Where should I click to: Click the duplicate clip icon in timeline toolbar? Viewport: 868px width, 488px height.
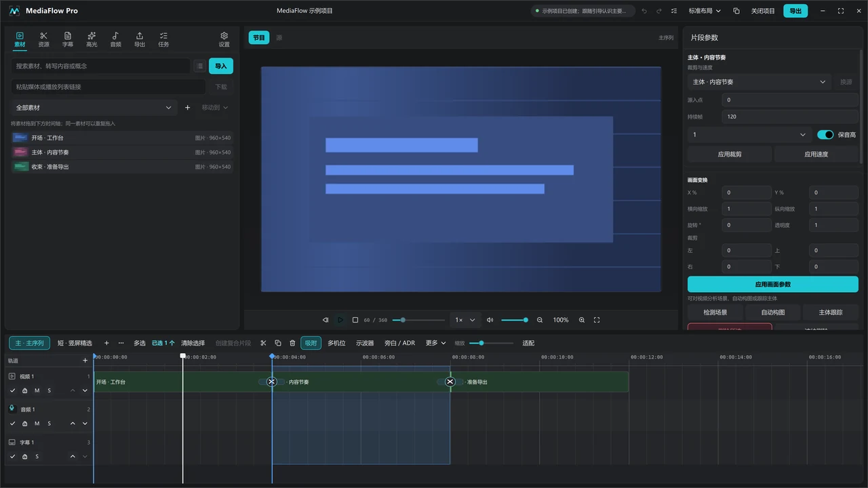point(278,343)
